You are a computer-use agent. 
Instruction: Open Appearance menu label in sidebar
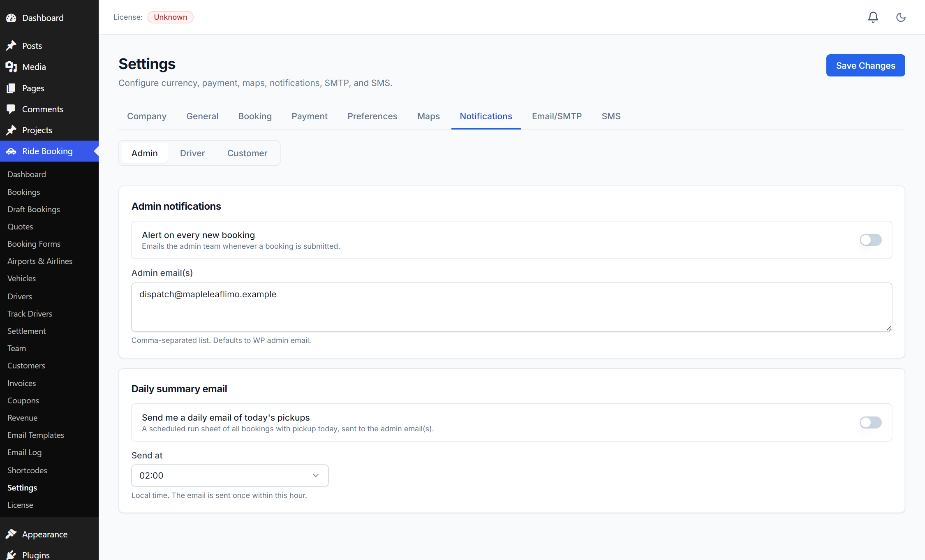tap(45, 535)
